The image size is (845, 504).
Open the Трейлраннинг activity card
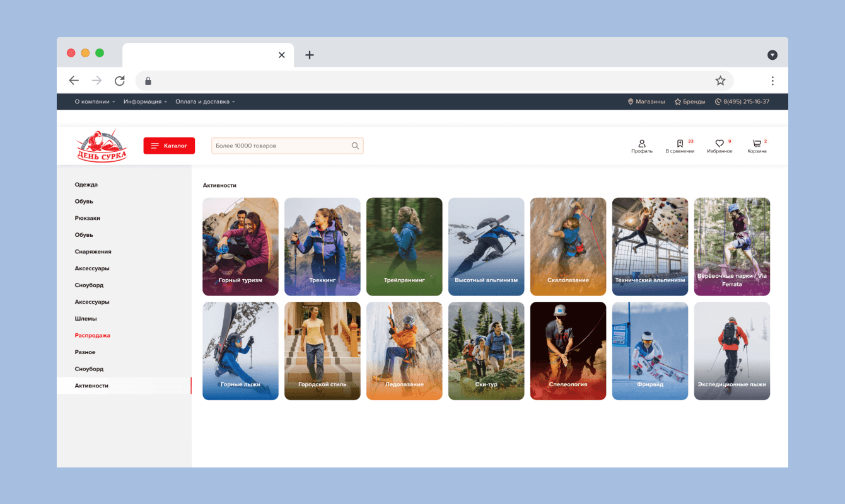[x=404, y=246]
